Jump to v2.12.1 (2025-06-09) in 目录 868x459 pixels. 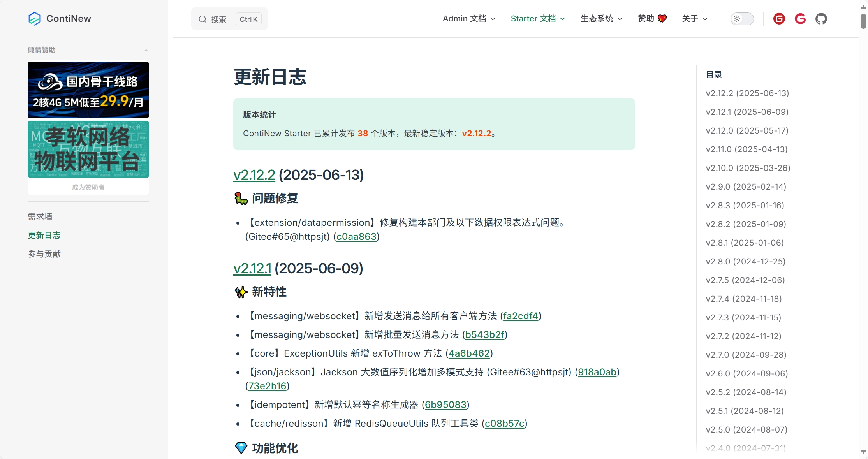pos(747,112)
